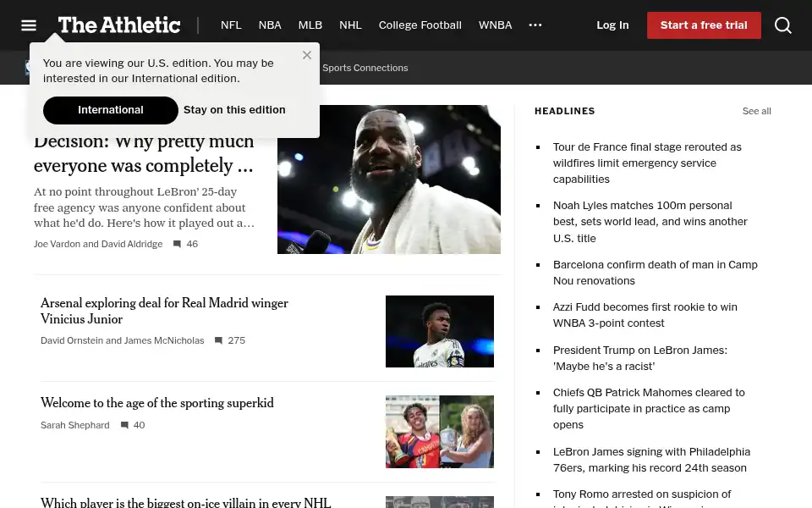Open Barcelona Camp Nou death headline
Image resolution: width=812 pixels, height=508 pixels.
(655, 273)
